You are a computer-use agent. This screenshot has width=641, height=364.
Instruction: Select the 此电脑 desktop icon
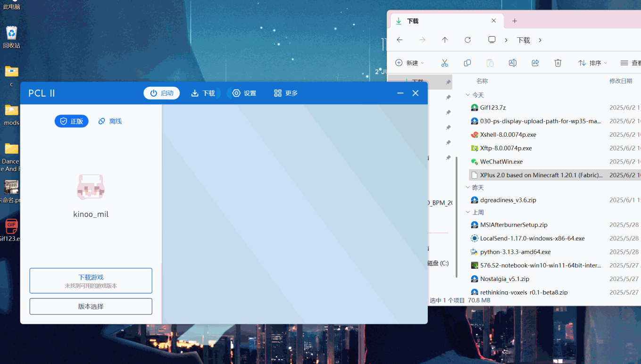pos(11,6)
